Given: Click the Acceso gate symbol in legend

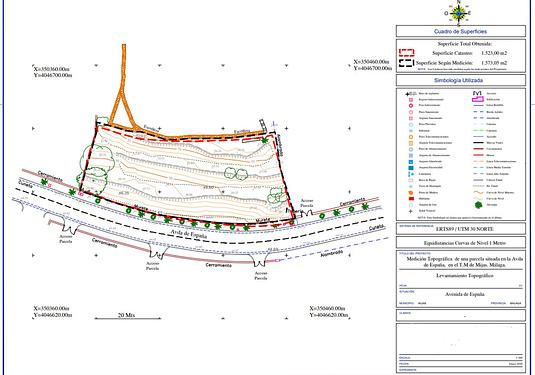Looking at the screenshot, I should click(478, 93).
